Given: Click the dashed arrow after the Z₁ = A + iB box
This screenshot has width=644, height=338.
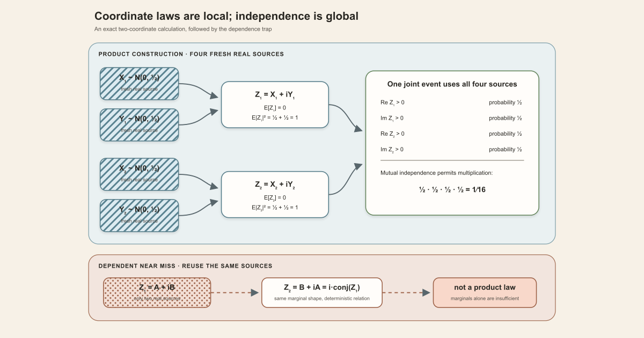Looking at the screenshot, I should (236, 292).
